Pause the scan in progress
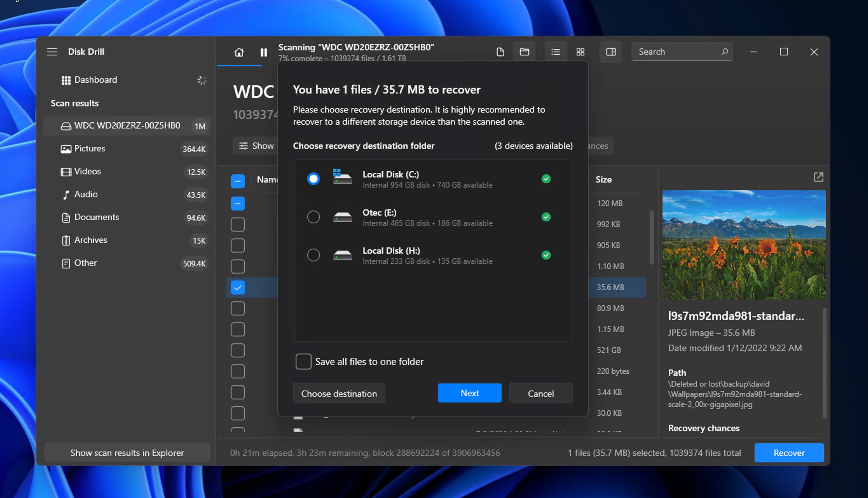The height and width of the screenshot is (498, 868). [x=264, y=52]
